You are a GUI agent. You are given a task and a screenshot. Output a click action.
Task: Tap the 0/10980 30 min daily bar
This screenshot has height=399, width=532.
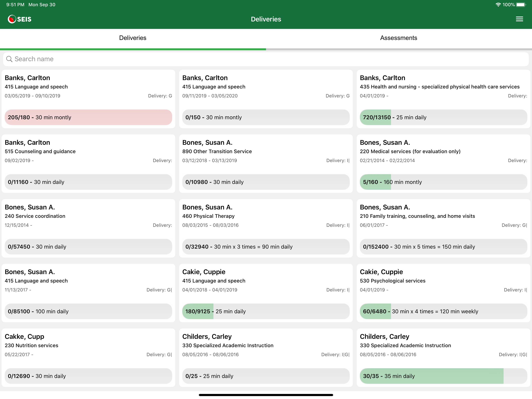click(266, 182)
